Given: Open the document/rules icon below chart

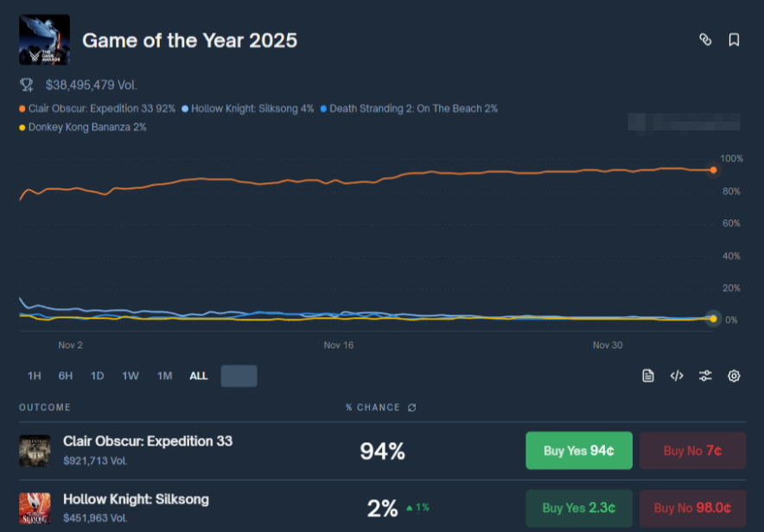Looking at the screenshot, I should [x=648, y=376].
